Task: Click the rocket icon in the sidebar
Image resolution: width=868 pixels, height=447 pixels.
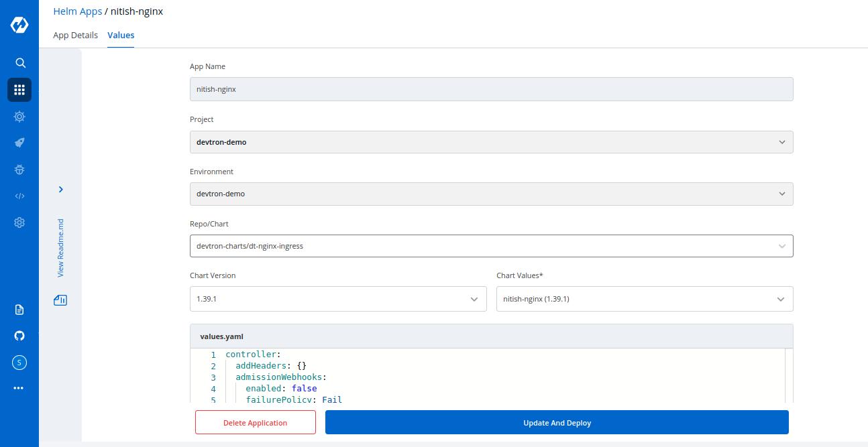Action: [19, 143]
